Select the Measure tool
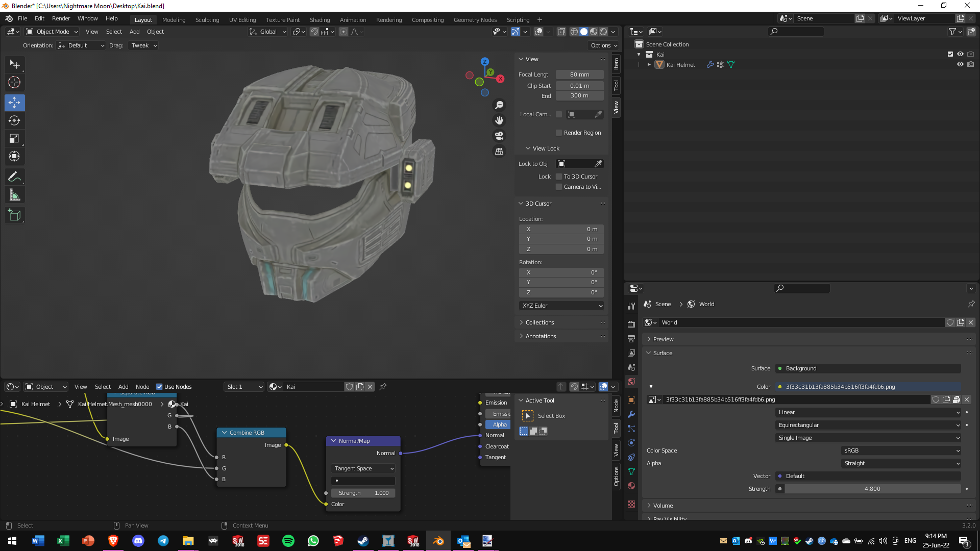 point(14,195)
